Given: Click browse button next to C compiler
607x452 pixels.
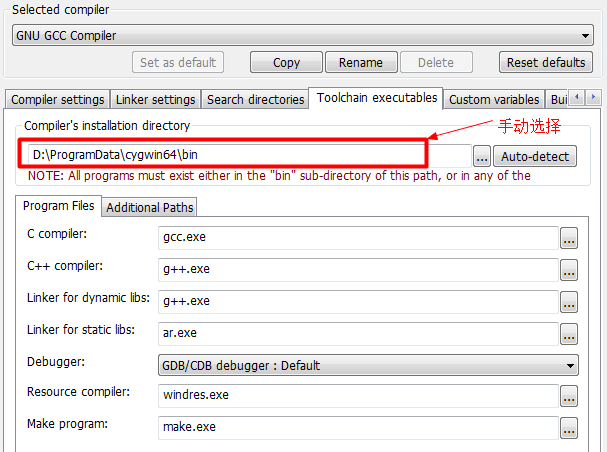Looking at the screenshot, I should tap(569, 238).
